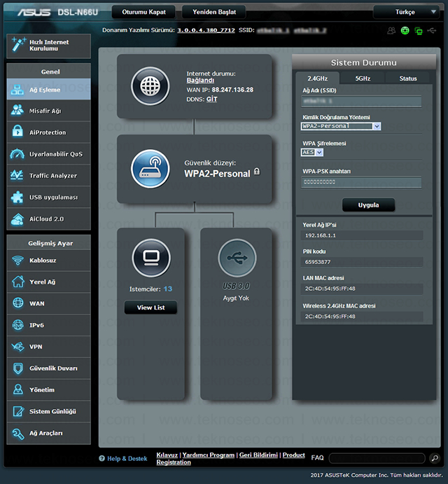
Task: Open the Kablosuz wireless icon
Action: (17, 261)
